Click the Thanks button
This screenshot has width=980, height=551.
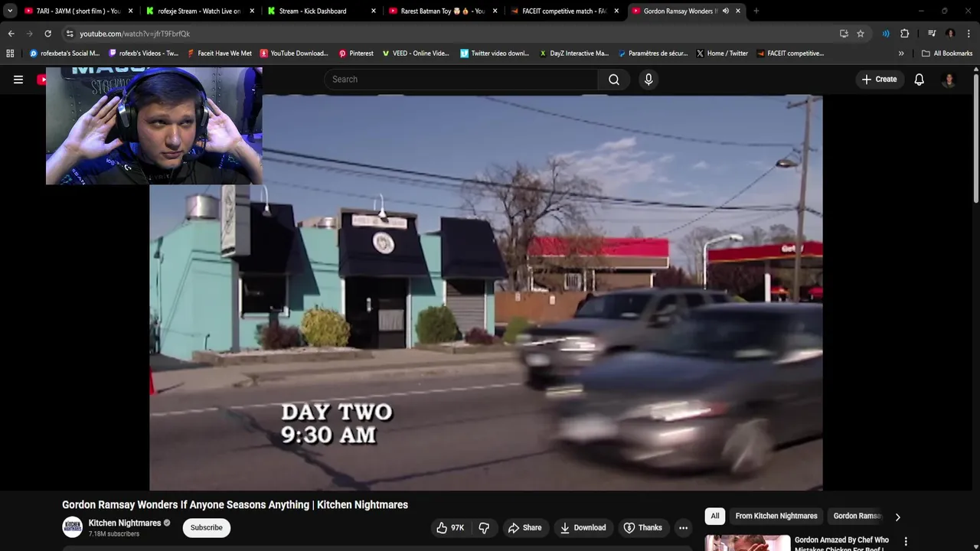[642, 528]
